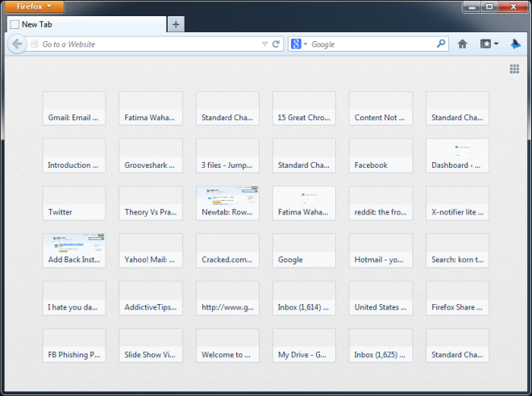Open the orange Firefox menu button
The height and width of the screenshot is (396, 532).
[35, 6]
